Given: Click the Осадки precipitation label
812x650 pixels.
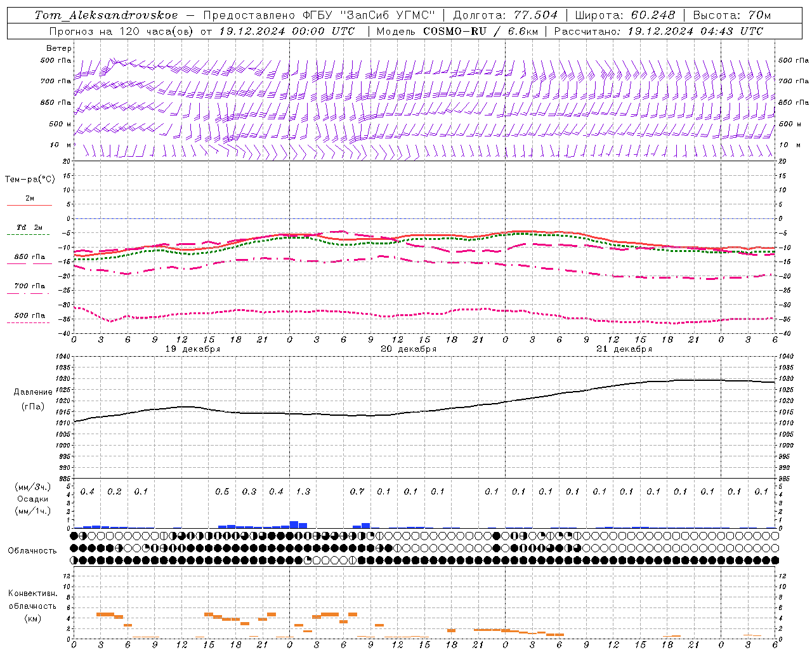Looking at the screenshot, I should tap(32, 499).
